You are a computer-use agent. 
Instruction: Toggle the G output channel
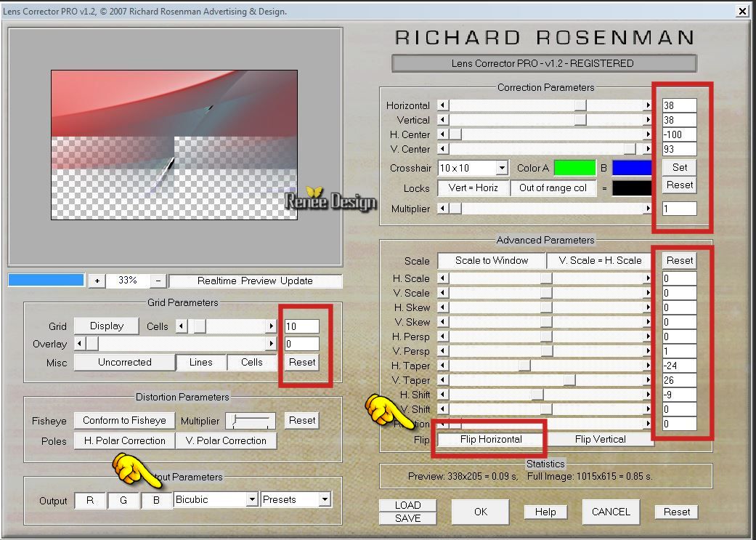click(x=123, y=501)
